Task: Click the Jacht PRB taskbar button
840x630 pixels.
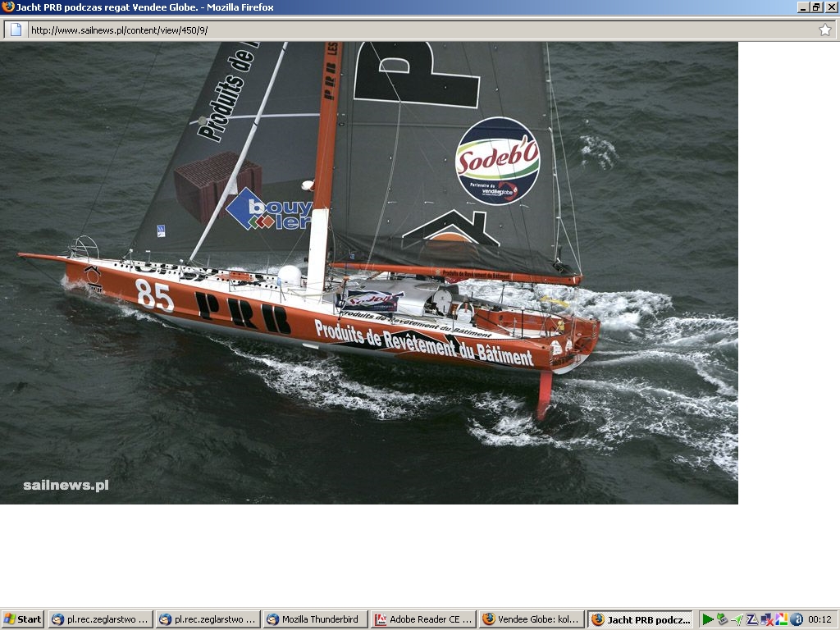Action: 640,619
